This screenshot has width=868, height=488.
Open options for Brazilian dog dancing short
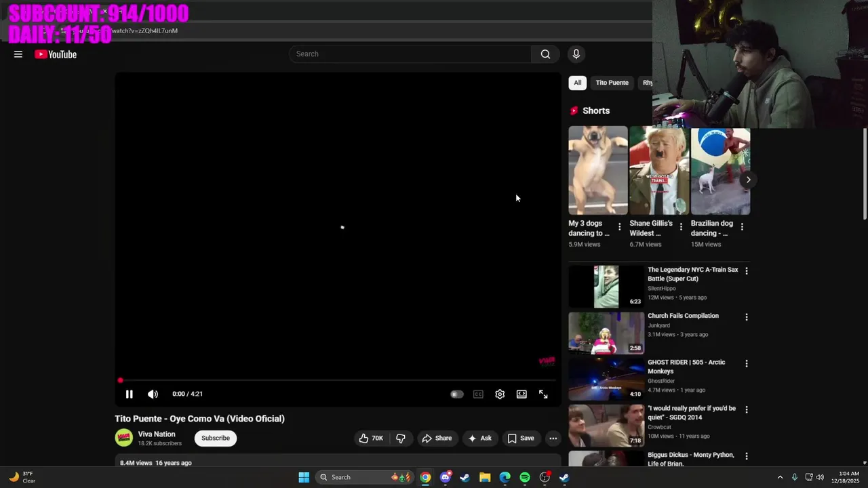(x=742, y=227)
